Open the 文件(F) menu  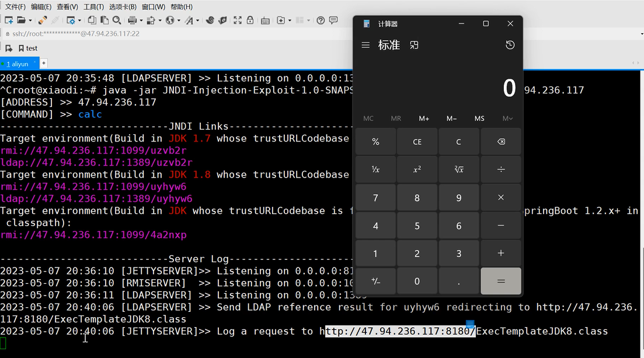15,6
